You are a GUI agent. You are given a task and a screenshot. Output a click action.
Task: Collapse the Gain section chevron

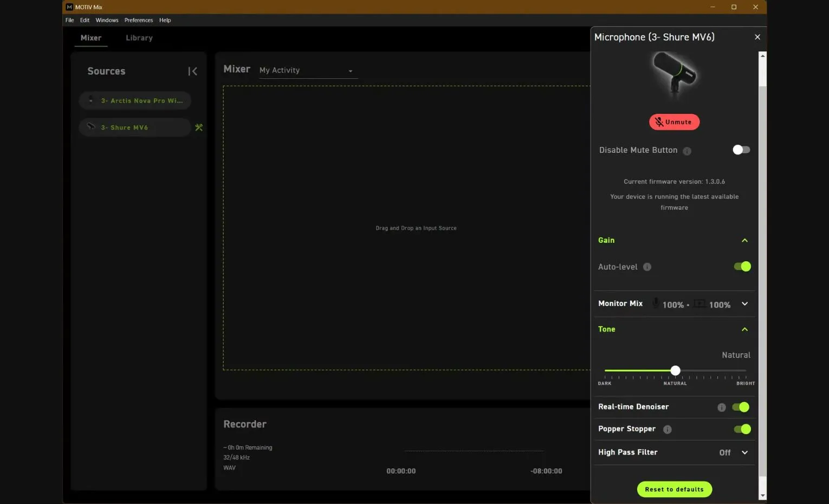click(x=744, y=241)
